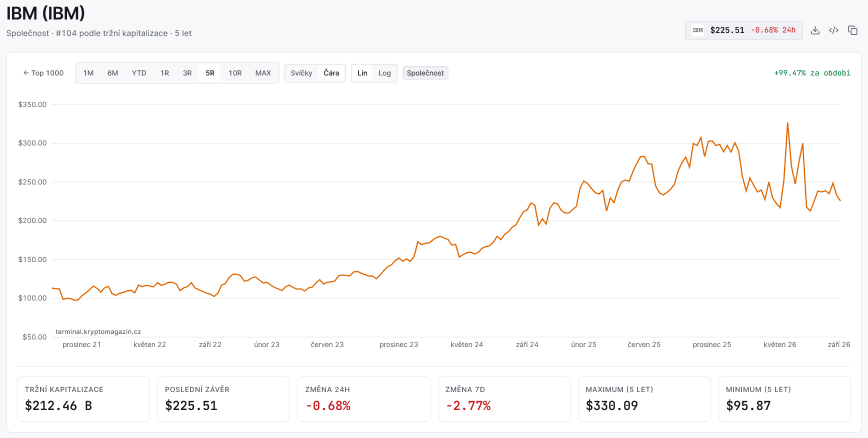Image resolution: width=868 pixels, height=438 pixels.
Task: Click the copy icon
Action: click(x=852, y=30)
